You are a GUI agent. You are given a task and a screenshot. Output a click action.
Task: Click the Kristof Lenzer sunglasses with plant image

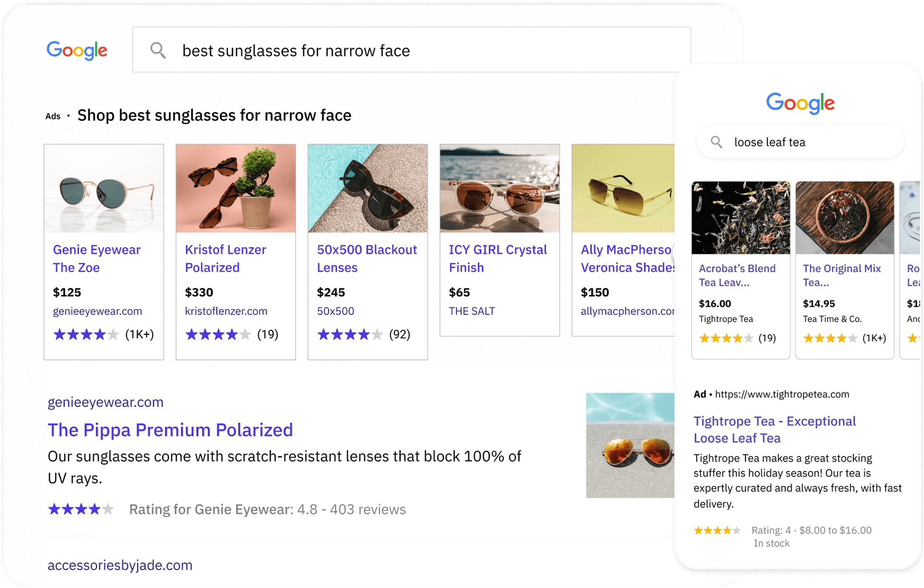[x=236, y=188]
